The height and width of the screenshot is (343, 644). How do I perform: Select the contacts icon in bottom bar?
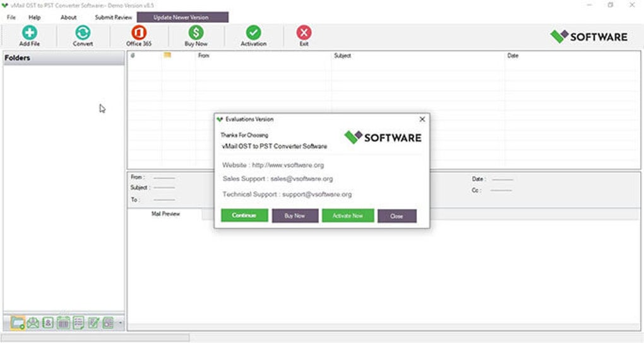click(48, 323)
